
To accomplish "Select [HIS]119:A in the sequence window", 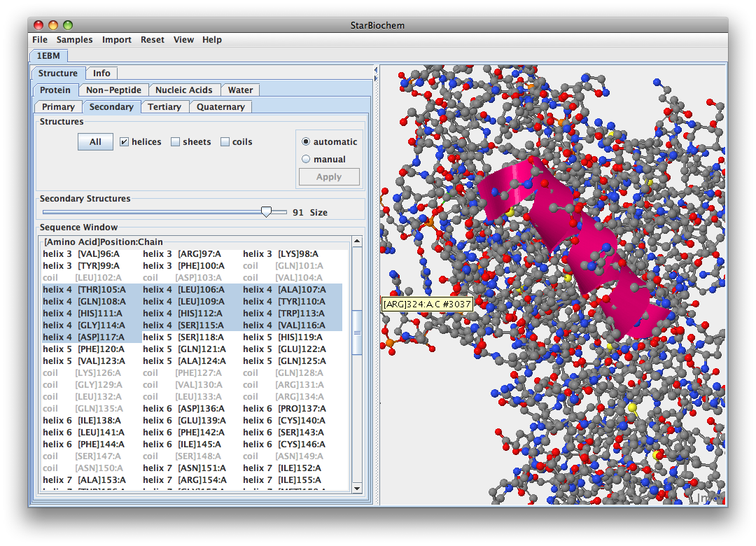I will coord(300,337).
